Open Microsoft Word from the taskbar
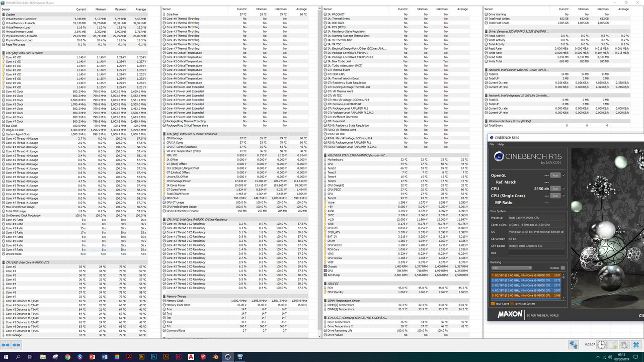The width and height of the screenshot is (644, 362). click(105, 357)
